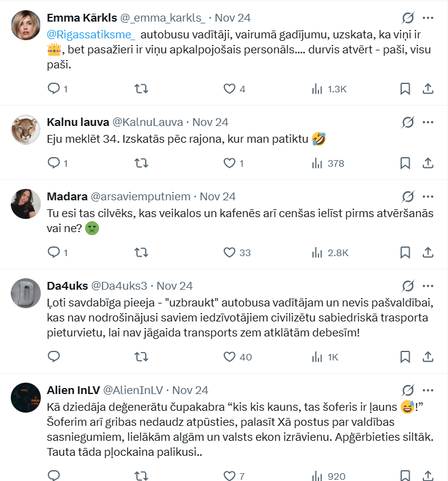Open Madara's profile via @arsaviemputniem handle
This screenshot has width=448, height=481.
[x=140, y=197]
